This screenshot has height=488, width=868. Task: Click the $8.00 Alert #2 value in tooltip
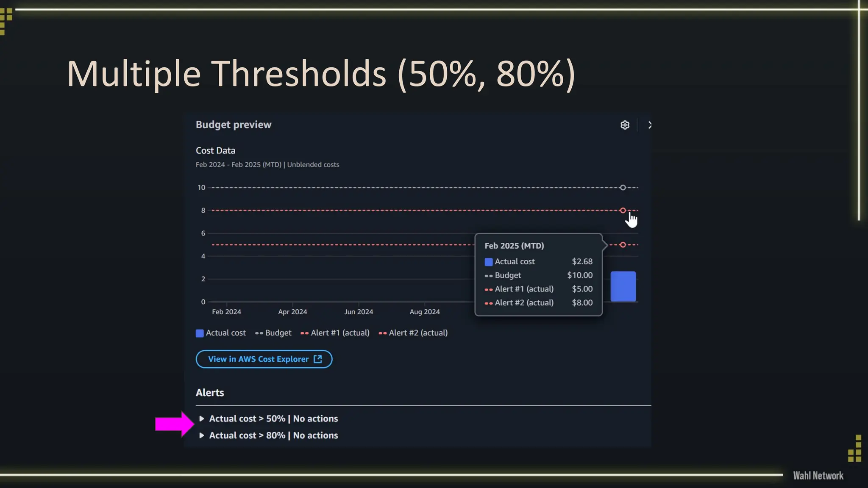[582, 302]
